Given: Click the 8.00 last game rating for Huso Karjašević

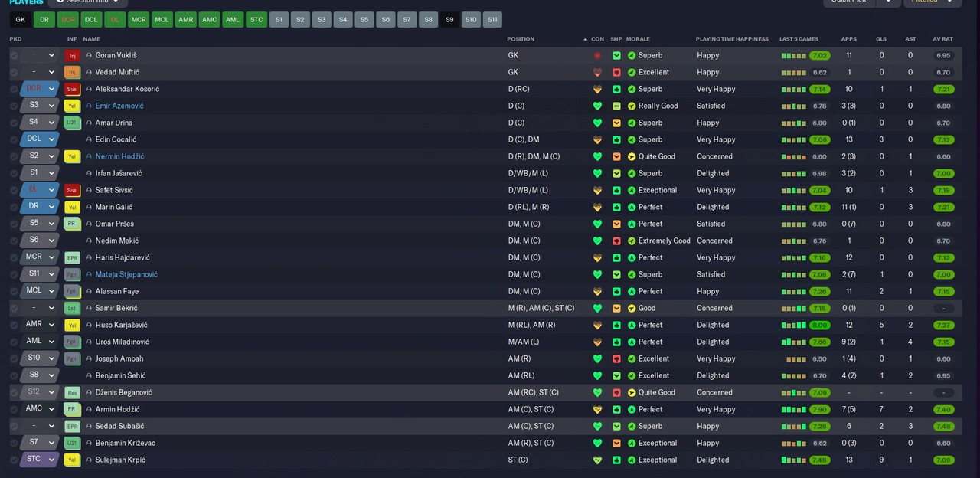Looking at the screenshot, I should [819, 325].
